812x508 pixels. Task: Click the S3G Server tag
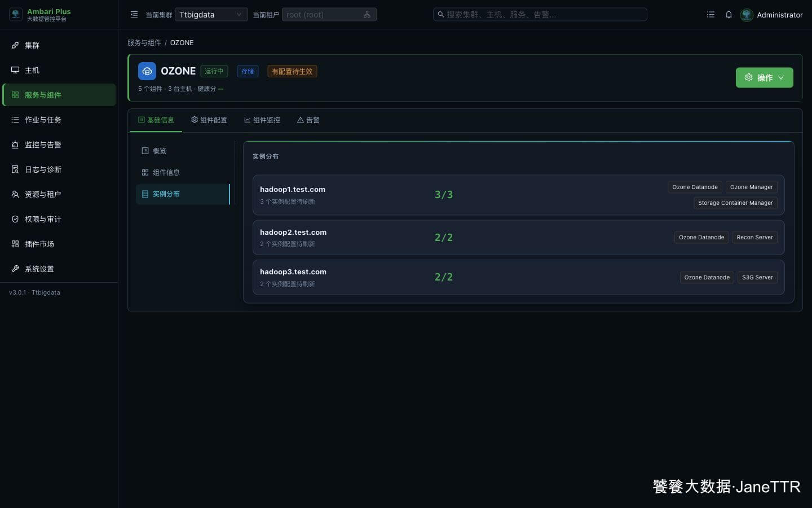tap(757, 278)
